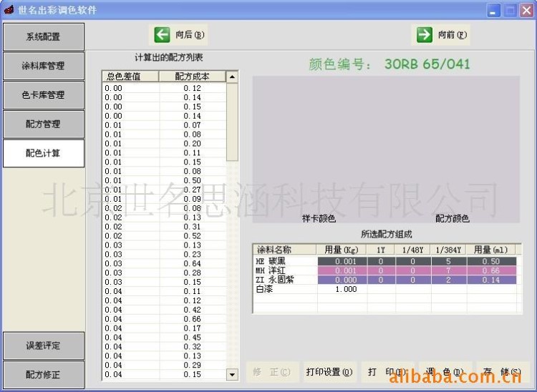
Task: Open 配方修正 from the sidebar
Action: pyautogui.click(x=43, y=374)
